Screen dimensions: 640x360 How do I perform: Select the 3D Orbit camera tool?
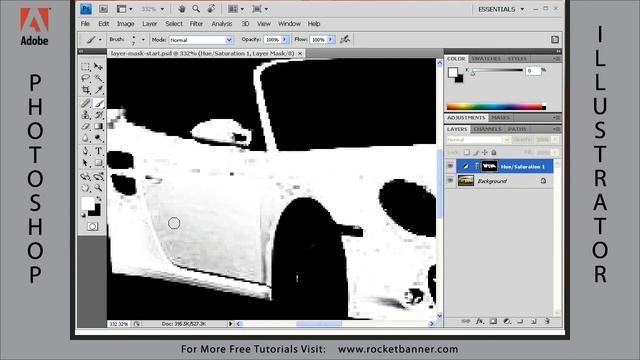point(98,177)
